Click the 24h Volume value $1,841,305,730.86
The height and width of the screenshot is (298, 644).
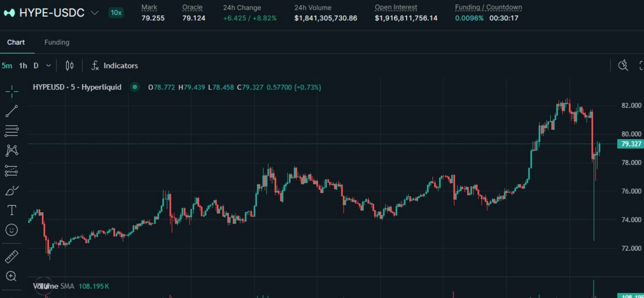coord(326,18)
